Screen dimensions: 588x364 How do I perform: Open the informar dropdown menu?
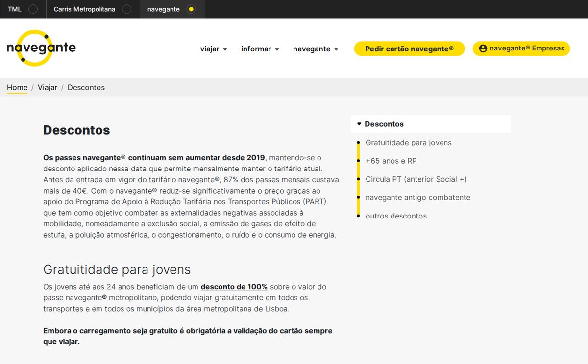click(x=260, y=49)
